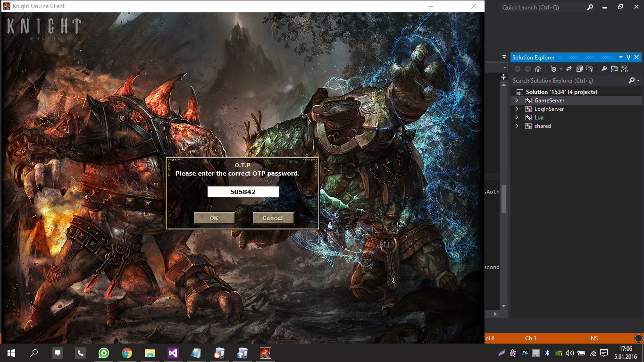Click the circular notification icon in status bar
Screen dimensions: 644x362
pos(638,338)
